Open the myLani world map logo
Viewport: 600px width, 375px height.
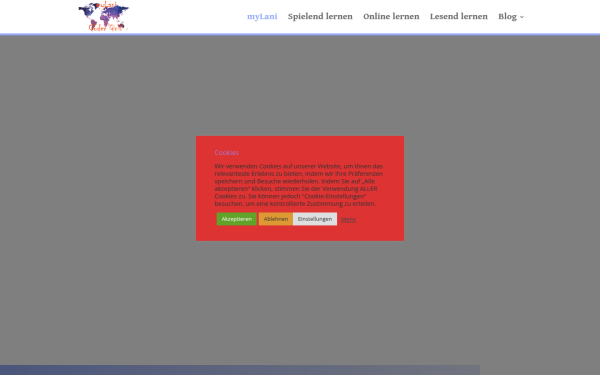click(x=104, y=17)
